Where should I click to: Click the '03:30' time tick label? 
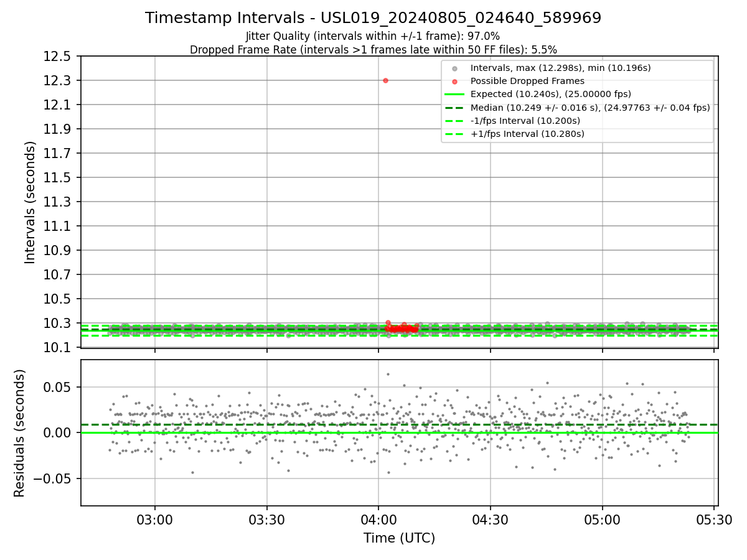(267, 520)
